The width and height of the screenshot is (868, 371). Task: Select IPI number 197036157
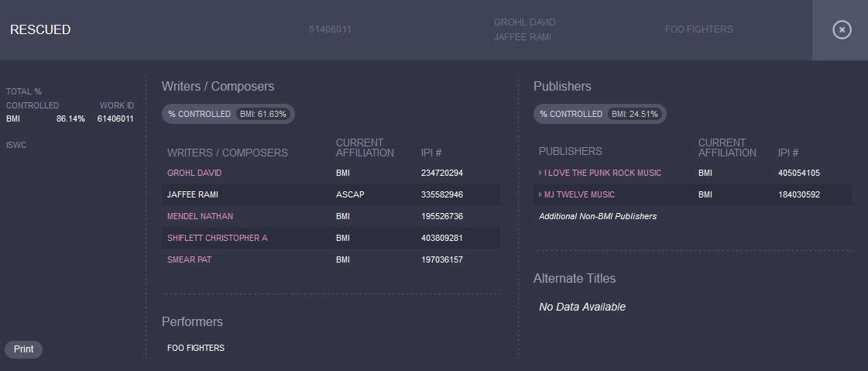pos(442,259)
